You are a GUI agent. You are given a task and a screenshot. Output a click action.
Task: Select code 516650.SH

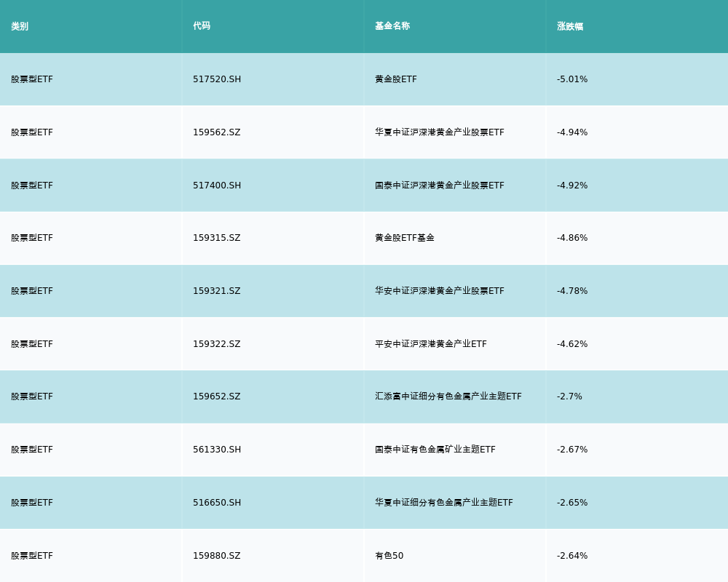[x=217, y=503]
